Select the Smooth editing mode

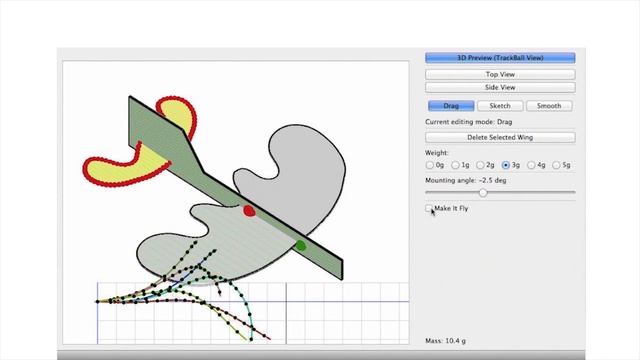[549, 106]
